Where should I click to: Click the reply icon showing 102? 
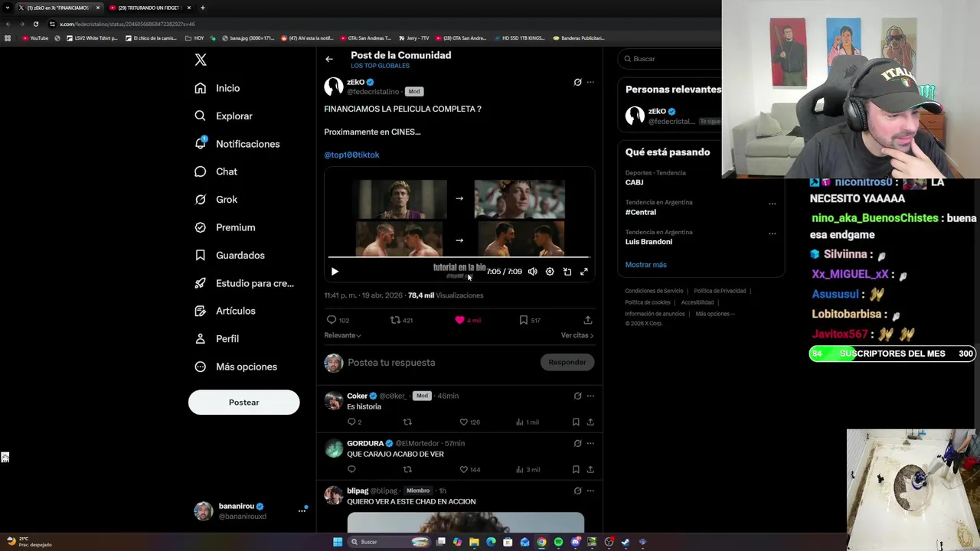(x=332, y=320)
